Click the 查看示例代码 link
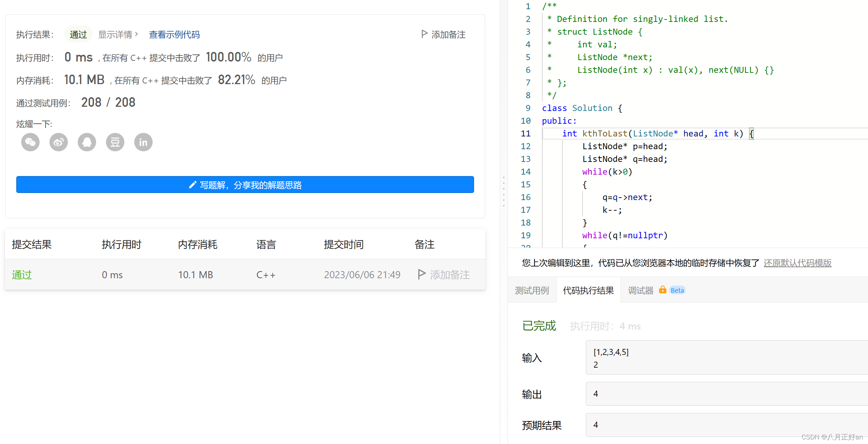 [x=174, y=35]
